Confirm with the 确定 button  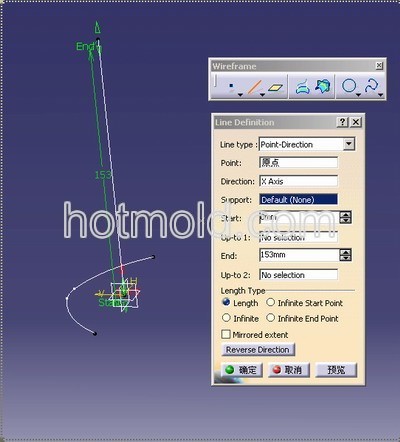(241, 370)
